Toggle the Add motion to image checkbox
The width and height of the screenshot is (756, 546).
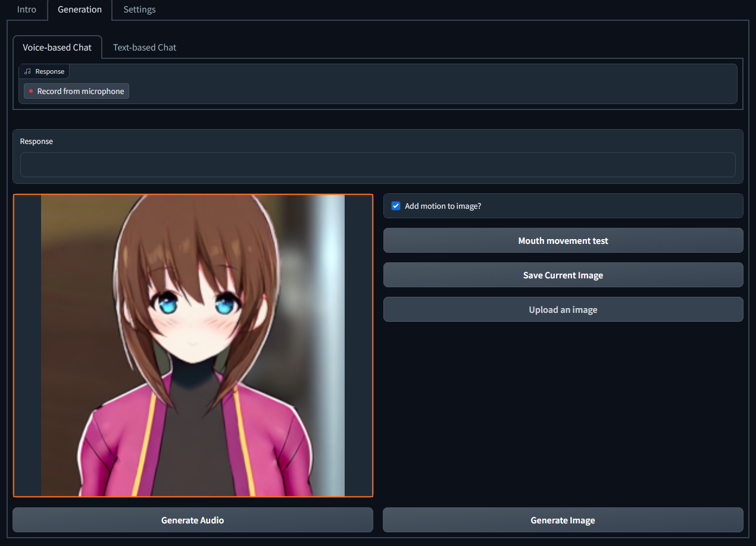396,206
